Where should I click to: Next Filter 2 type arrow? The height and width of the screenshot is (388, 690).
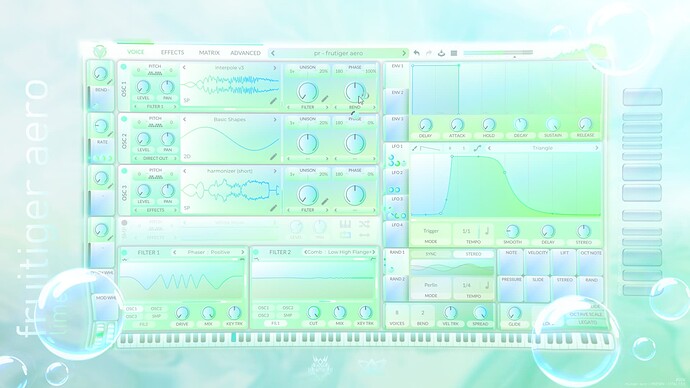(374, 253)
